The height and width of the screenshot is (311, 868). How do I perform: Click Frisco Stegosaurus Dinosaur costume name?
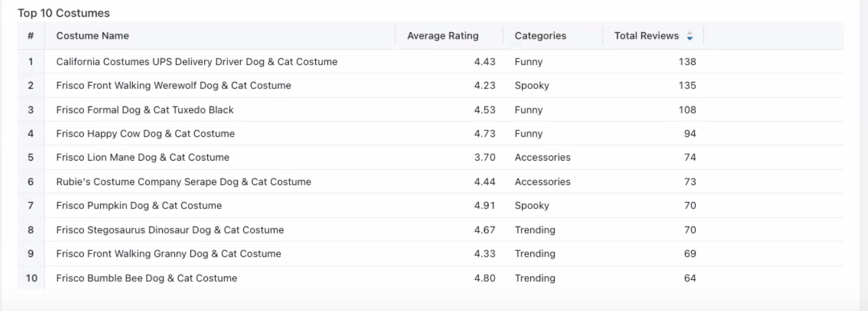pos(170,230)
